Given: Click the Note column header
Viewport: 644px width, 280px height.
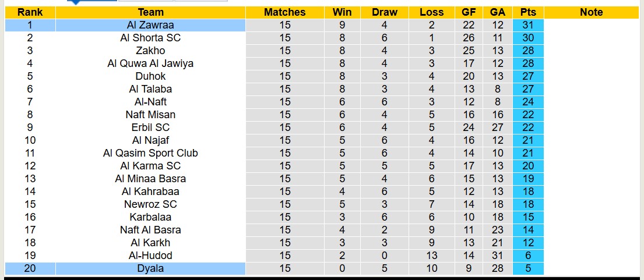Looking at the screenshot, I should pyautogui.click(x=592, y=12).
